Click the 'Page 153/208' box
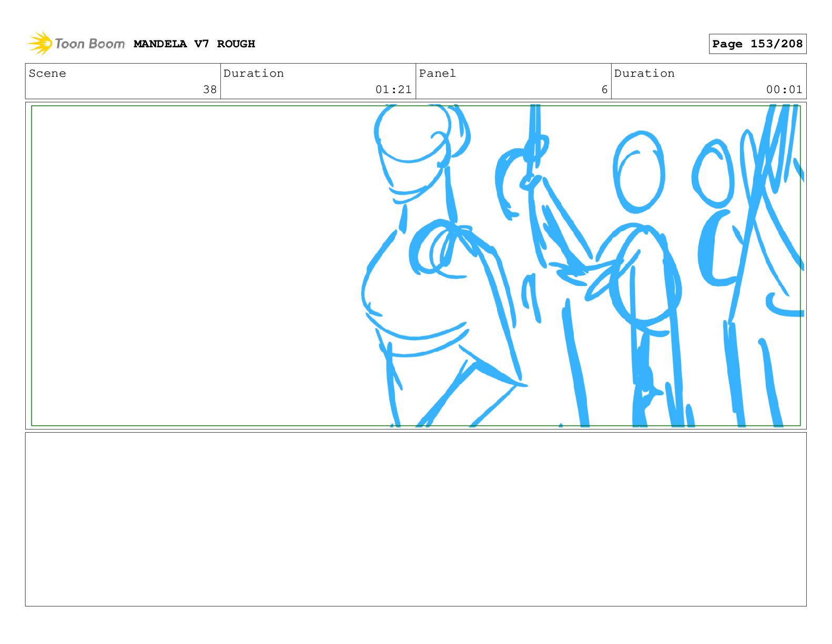This screenshot has width=832, height=644. point(757,44)
